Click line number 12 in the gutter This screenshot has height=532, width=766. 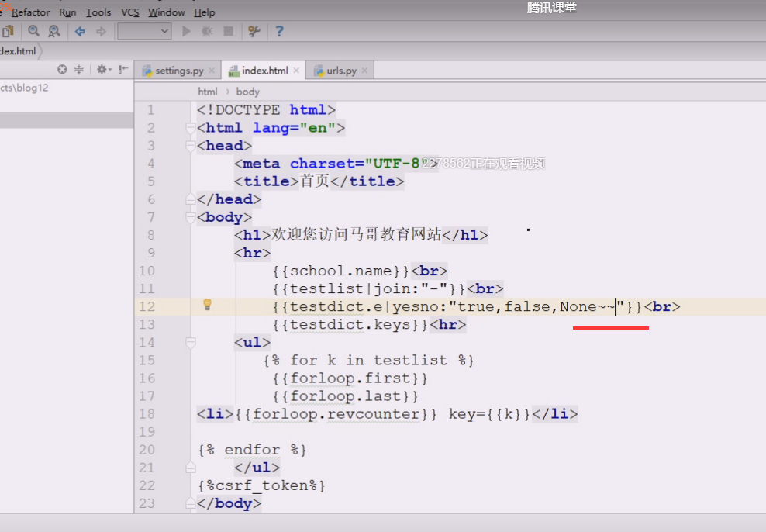(x=147, y=307)
